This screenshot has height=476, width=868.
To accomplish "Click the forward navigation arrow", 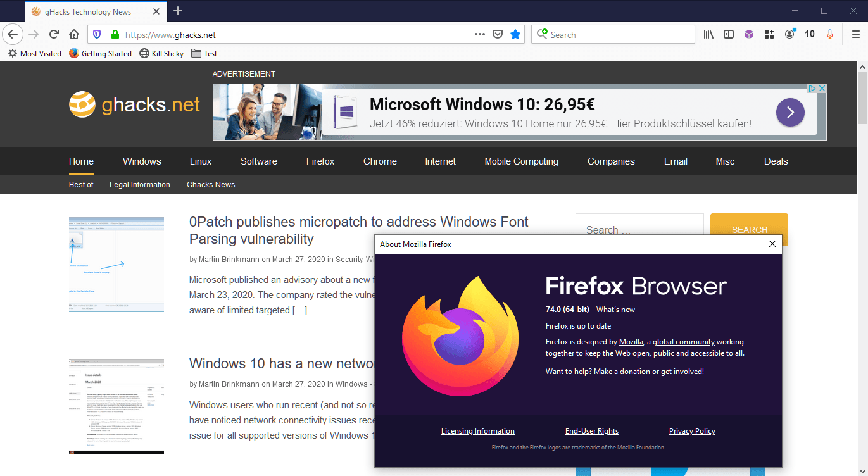I will pyautogui.click(x=34, y=34).
